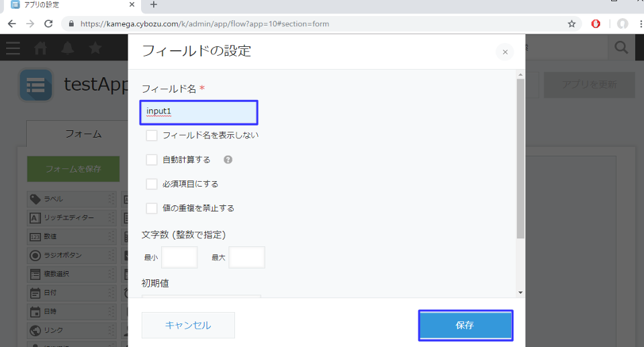Close the field settings dialog with X
The image size is (644, 347).
(x=505, y=52)
